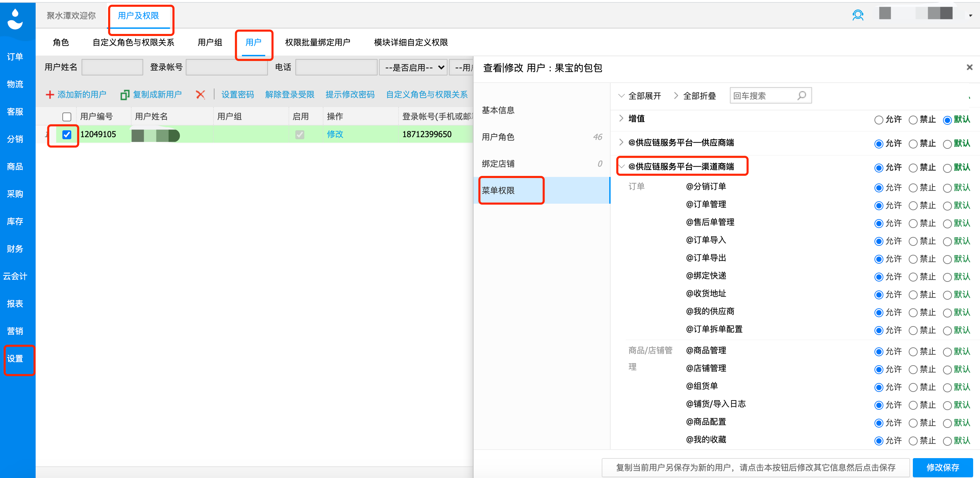Image resolution: width=980 pixels, height=478 pixels.
Task: Uncheck the checkbox for user 12049105
Action: coord(66,134)
